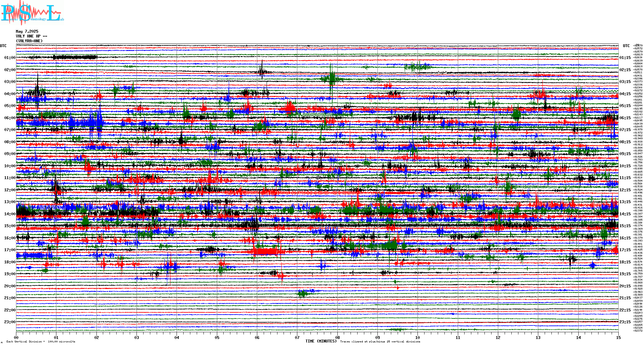Viewport: 644px width, 346px height.
Task: Click the 08:00 hour label
Action: pos(10,142)
